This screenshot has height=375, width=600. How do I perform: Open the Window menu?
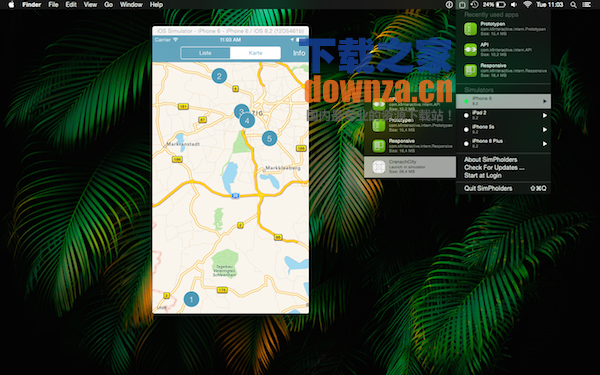coord(131,5)
